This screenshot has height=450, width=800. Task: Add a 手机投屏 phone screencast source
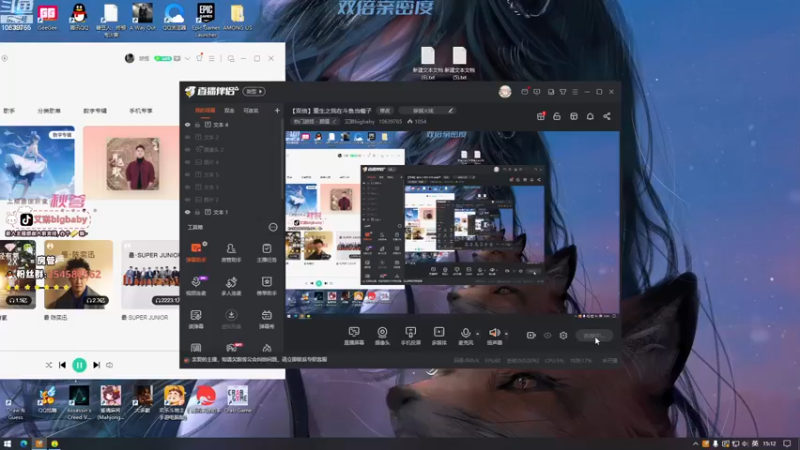411,336
